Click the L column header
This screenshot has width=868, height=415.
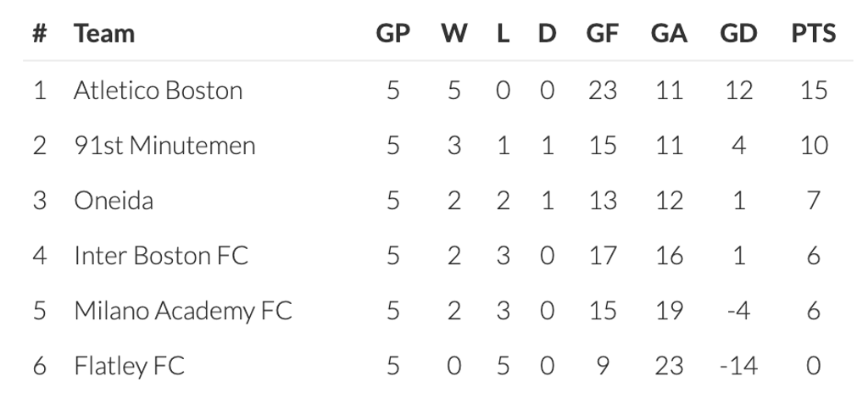click(x=503, y=34)
